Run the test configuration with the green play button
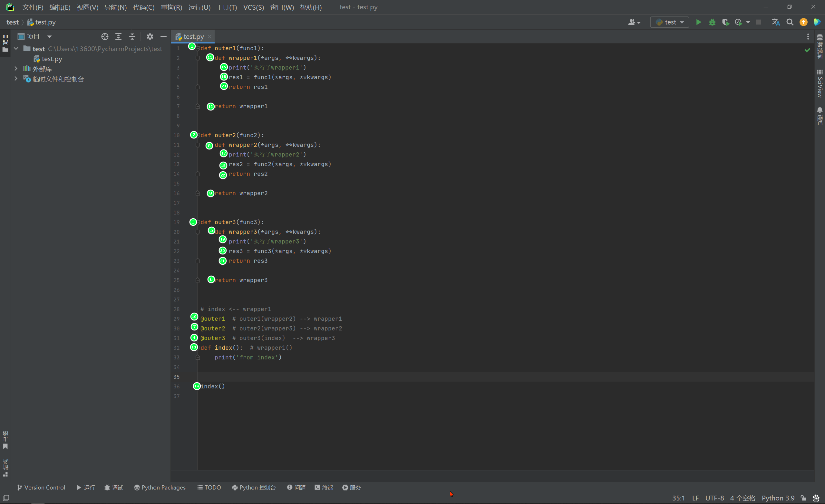Viewport: 825px width, 504px height. click(698, 22)
